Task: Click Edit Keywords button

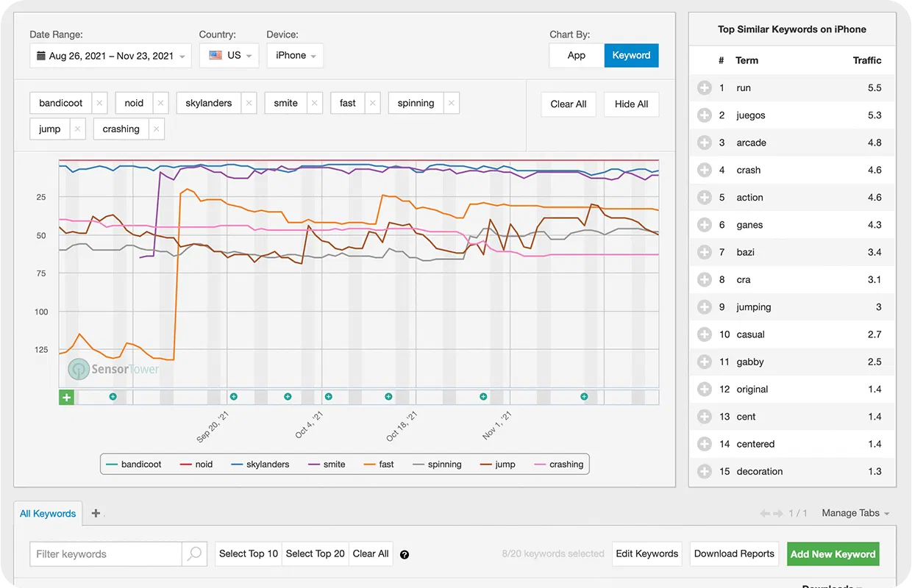Action: pos(647,554)
